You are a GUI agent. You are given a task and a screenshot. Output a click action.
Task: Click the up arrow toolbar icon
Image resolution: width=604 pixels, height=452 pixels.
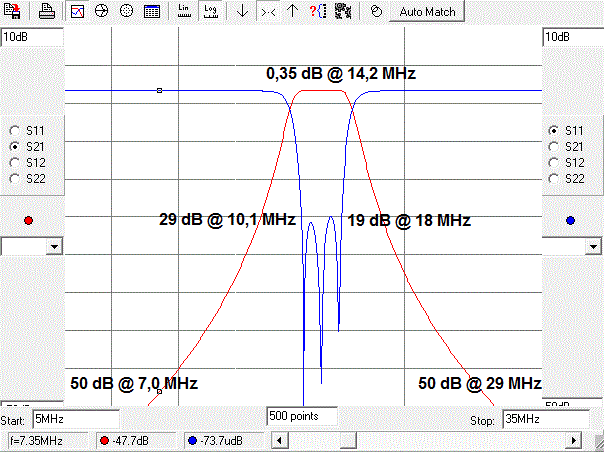[292, 12]
